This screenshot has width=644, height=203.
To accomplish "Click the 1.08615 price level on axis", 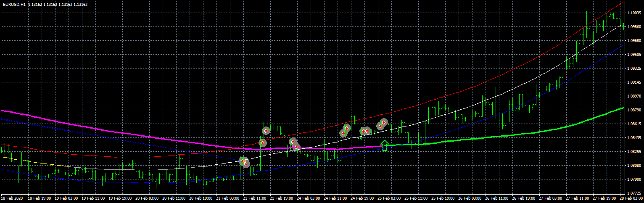I will (634, 124).
